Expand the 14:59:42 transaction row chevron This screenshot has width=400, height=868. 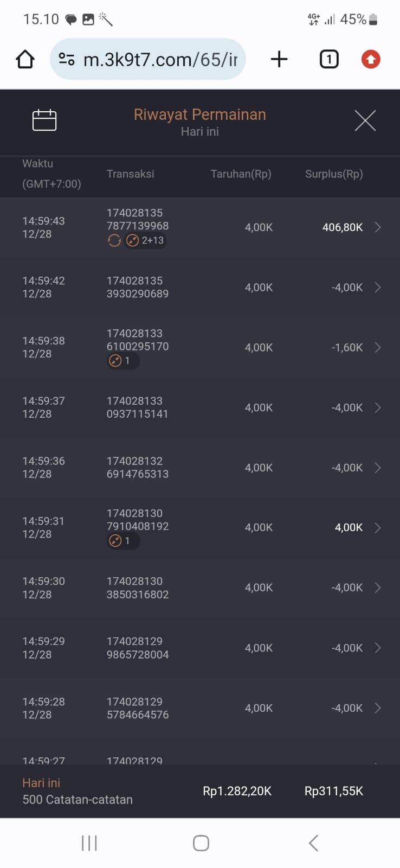click(378, 288)
